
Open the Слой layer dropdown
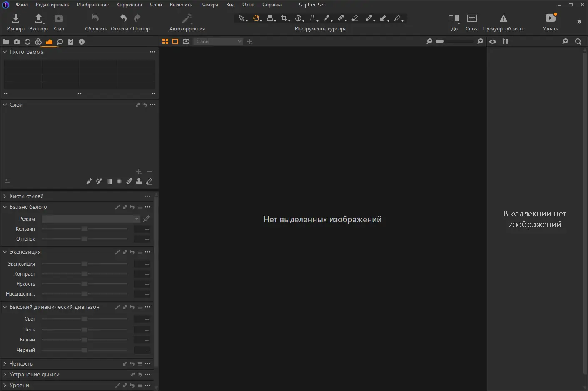coord(218,41)
